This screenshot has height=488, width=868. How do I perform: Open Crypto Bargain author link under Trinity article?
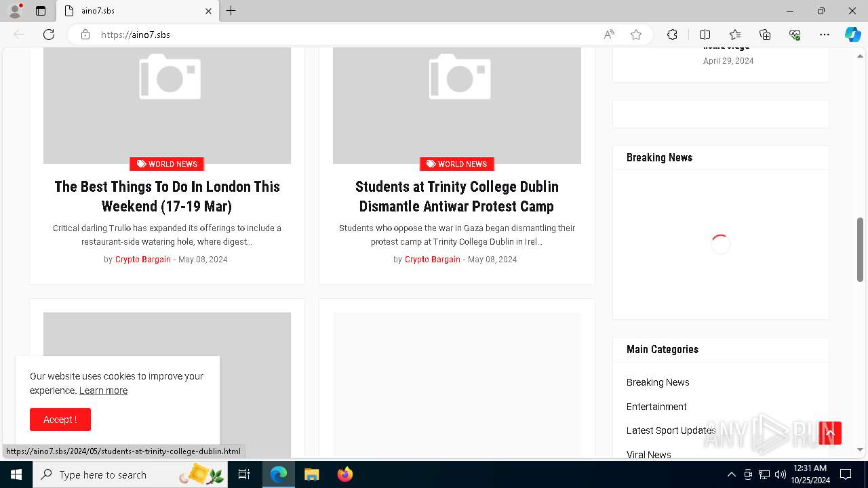tap(433, 260)
